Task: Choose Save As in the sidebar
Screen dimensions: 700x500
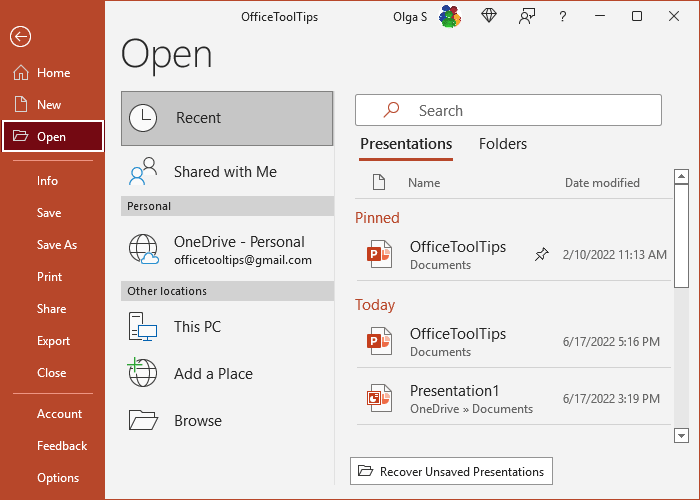Action: 53,245
